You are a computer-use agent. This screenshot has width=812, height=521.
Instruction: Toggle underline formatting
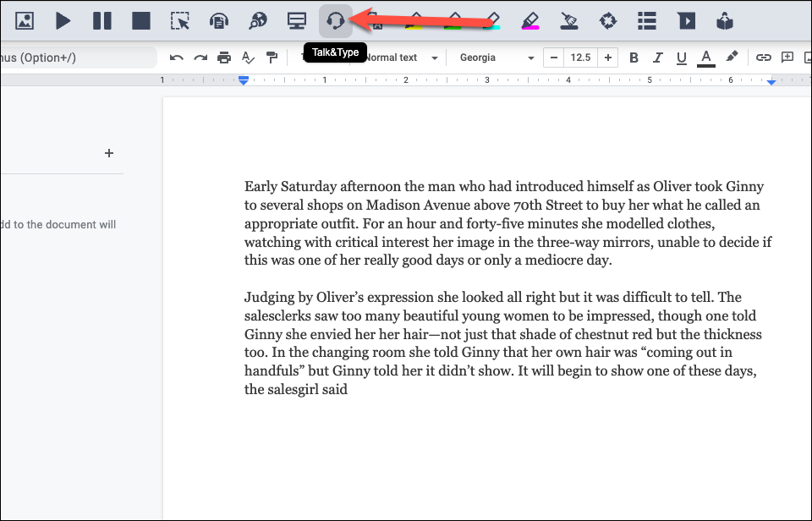(x=682, y=58)
